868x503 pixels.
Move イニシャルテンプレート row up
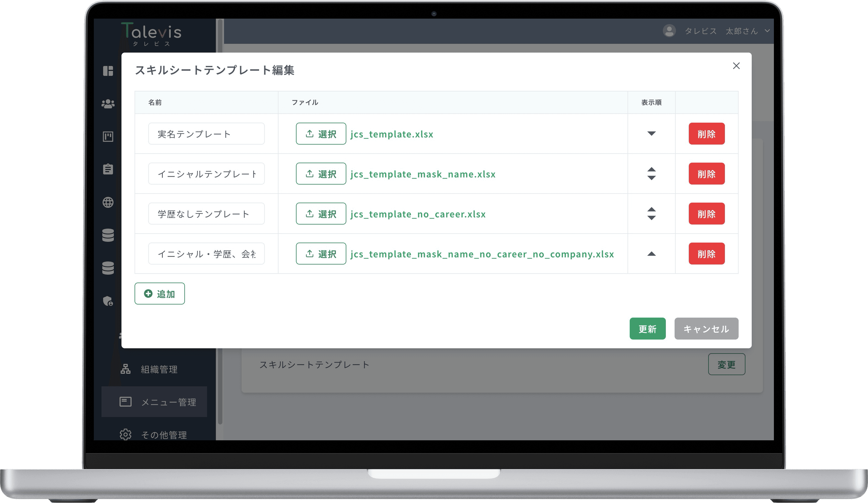(651, 169)
